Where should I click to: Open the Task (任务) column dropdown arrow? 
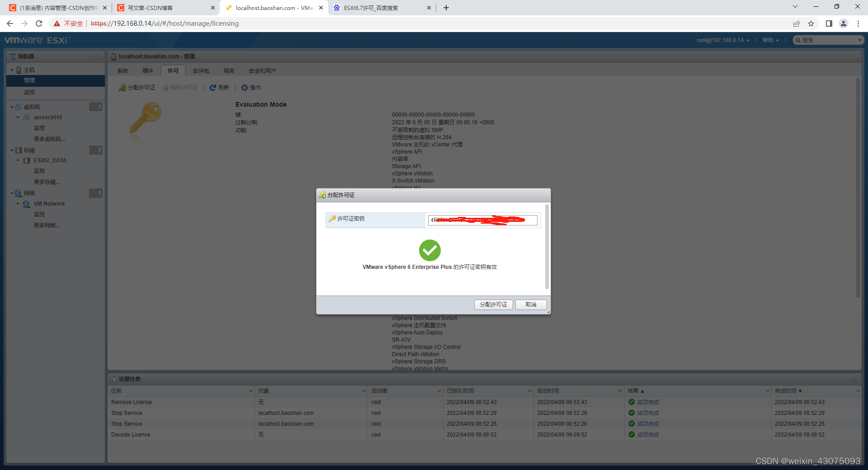250,391
